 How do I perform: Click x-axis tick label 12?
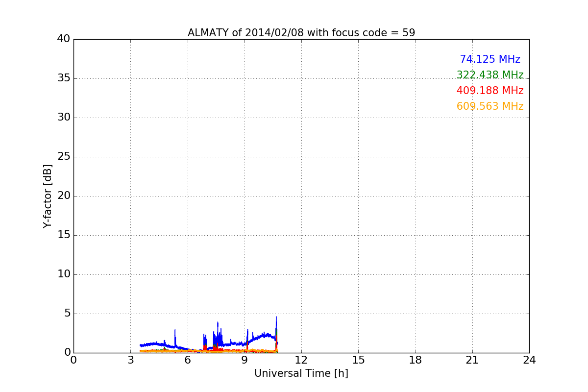pyautogui.click(x=301, y=360)
